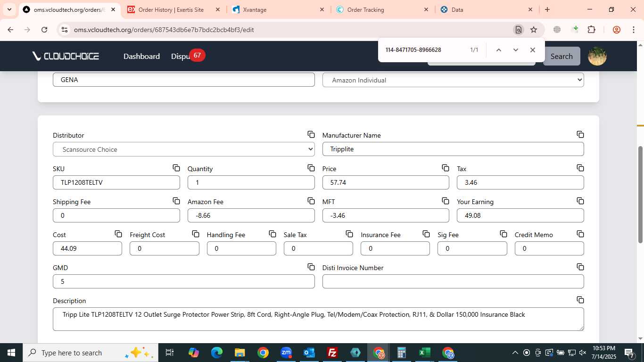Screen dimensions: 644x362
Task: Switch to Order History Exertis tab
Action: [x=173, y=9]
